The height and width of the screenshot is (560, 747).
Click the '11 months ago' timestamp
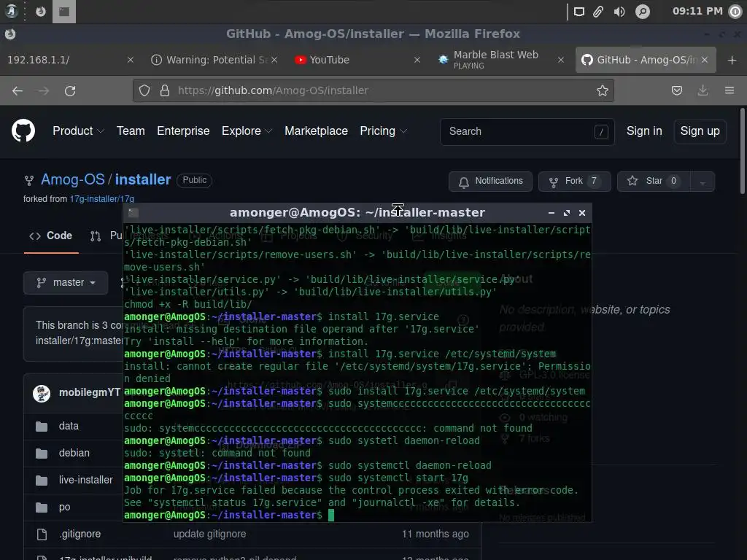436,534
